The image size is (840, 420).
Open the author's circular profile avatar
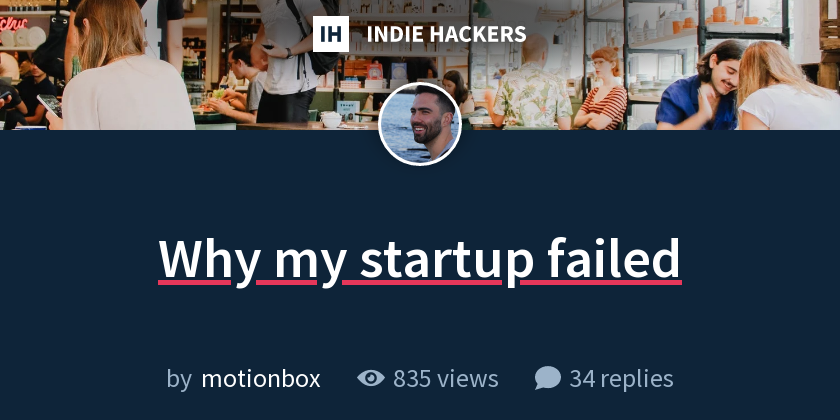click(419, 124)
